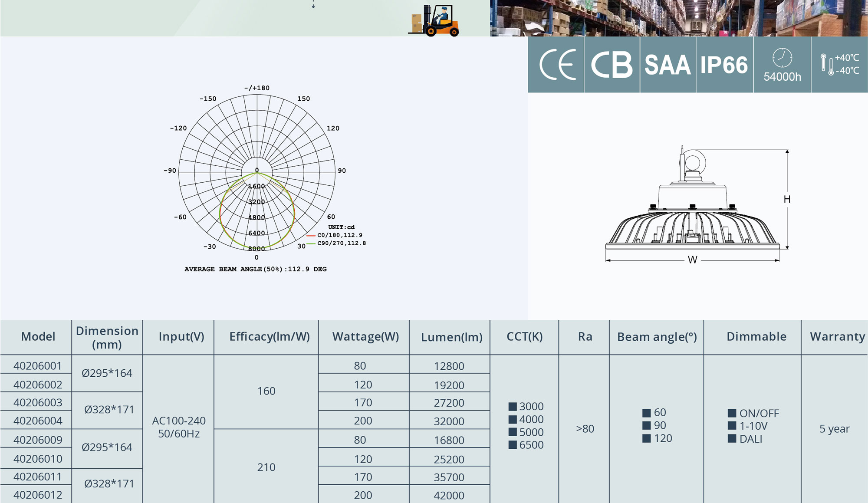This screenshot has height=503, width=868.
Task: Select model number 40206001
Action: [38, 366]
